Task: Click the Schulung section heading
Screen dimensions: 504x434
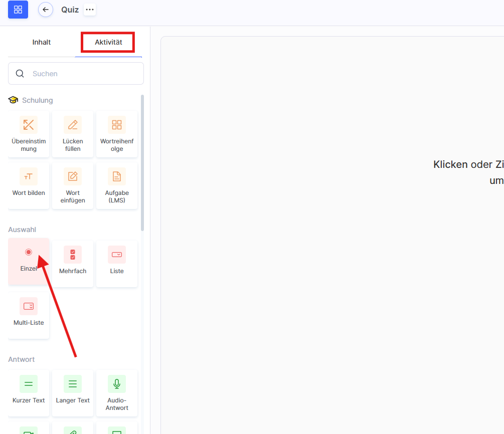Action: click(37, 100)
